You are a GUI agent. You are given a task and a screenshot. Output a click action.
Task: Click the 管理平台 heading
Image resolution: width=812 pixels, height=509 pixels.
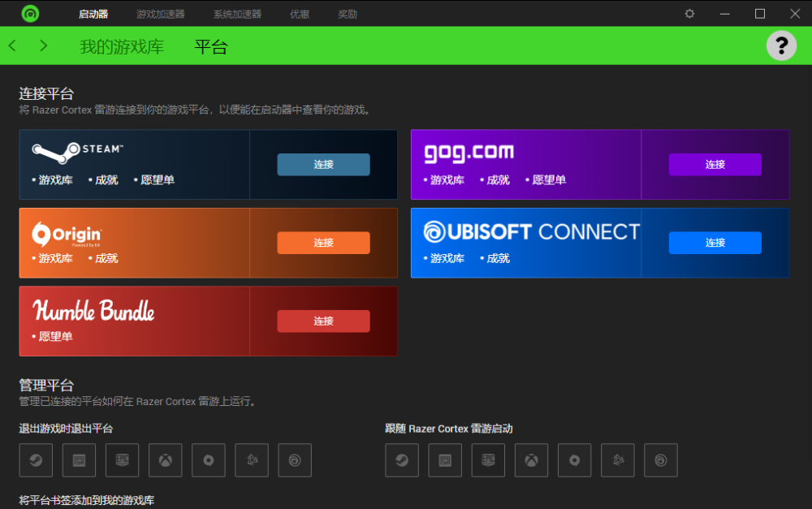click(46, 386)
